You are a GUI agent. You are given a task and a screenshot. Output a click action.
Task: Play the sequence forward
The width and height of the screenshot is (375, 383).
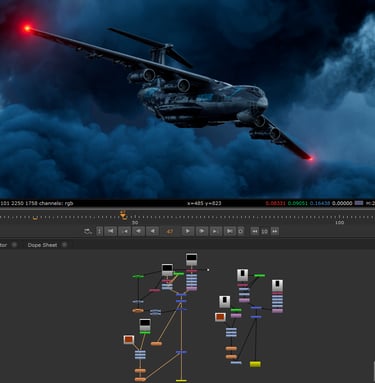pos(188,231)
